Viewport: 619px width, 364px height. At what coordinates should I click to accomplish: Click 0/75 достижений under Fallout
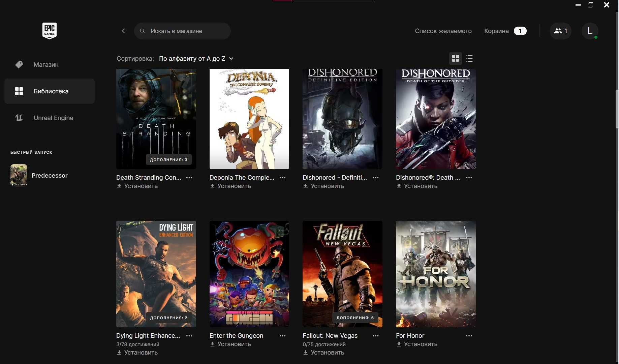coord(324,344)
